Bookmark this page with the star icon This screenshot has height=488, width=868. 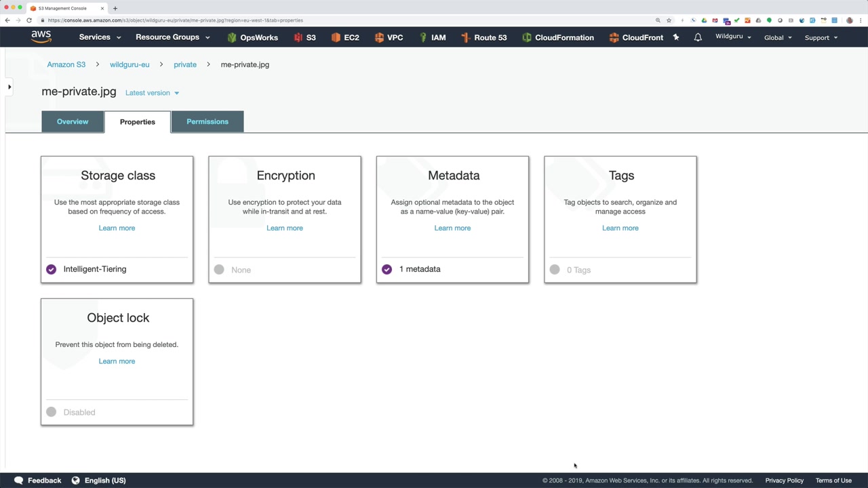click(669, 20)
